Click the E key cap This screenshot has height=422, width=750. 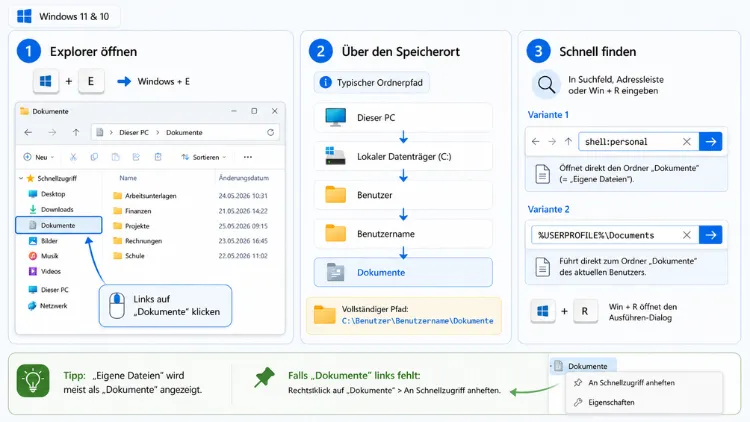pyautogui.click(x=90, y=81)
